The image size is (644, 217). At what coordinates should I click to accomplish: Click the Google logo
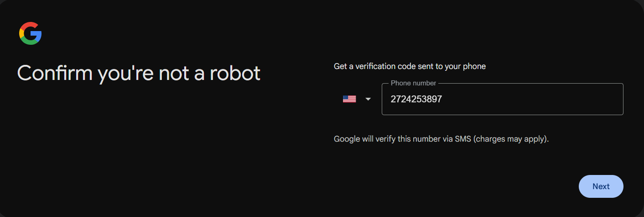tap(31, 33)
